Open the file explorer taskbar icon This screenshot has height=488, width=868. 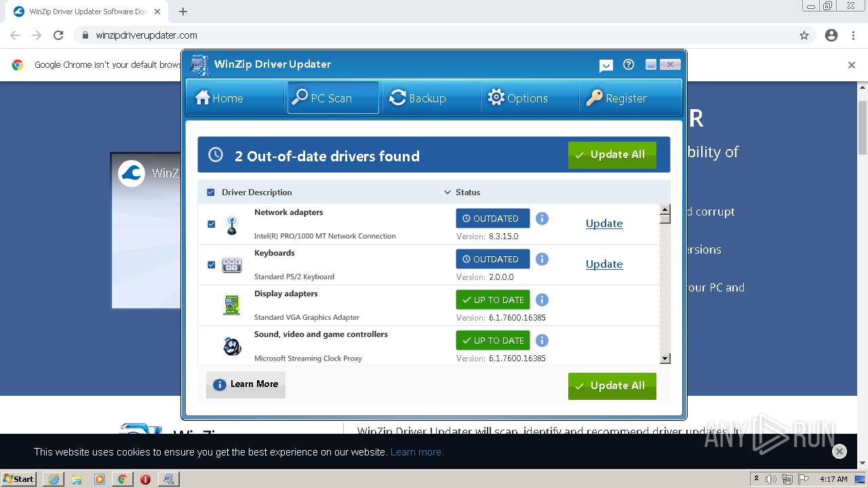click(x=77, y=479)
